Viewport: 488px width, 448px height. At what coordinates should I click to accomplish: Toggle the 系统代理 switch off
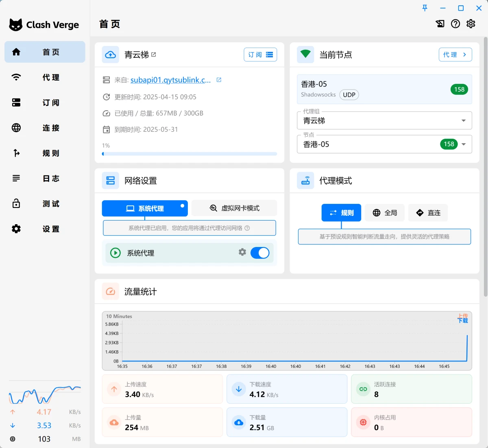click(x=260, y=253)
